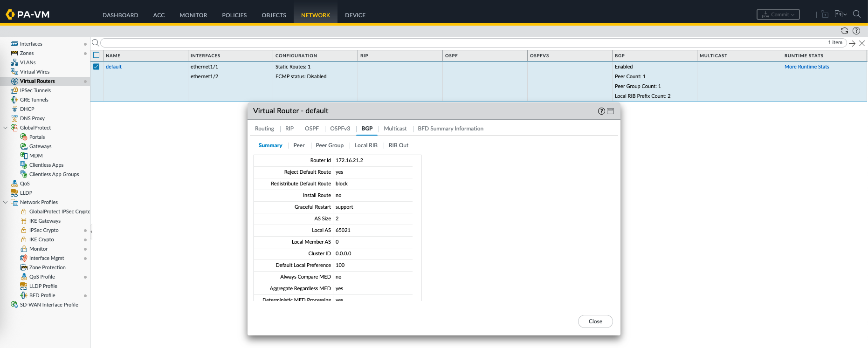
Task: Click the virtual router search field
Action: tap(462, 43)
